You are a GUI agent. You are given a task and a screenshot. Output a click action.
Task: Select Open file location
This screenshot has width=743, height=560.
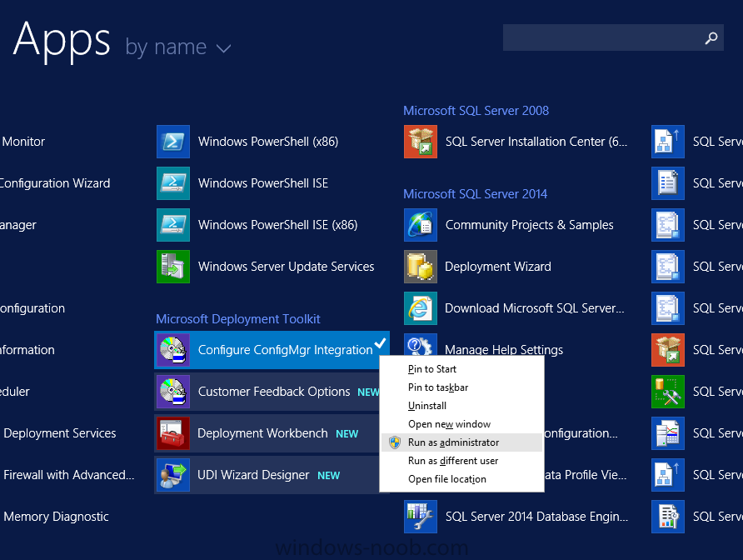[446, 479]
